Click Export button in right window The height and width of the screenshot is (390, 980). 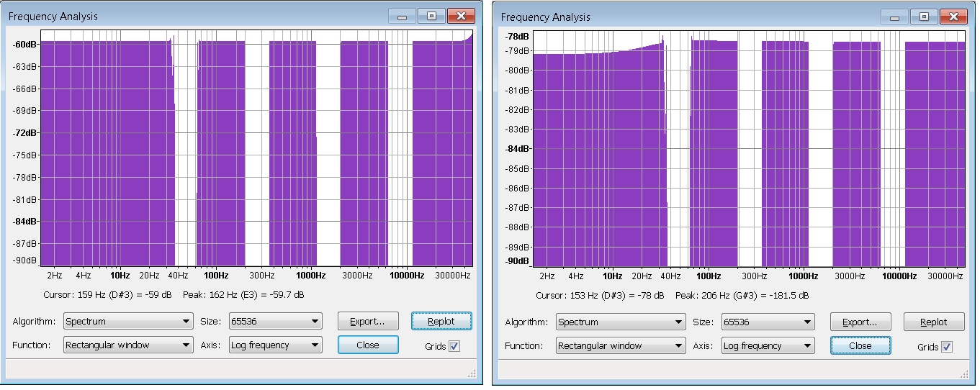tap(860, 322)
